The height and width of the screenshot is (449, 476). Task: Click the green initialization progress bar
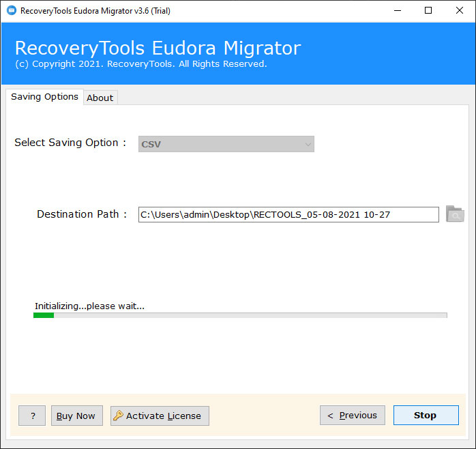coord(240,315)
